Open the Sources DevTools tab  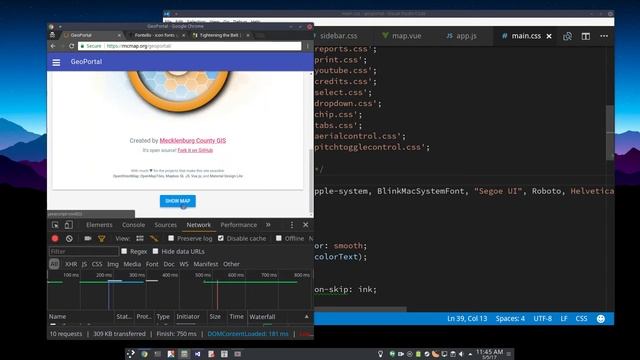165,225
